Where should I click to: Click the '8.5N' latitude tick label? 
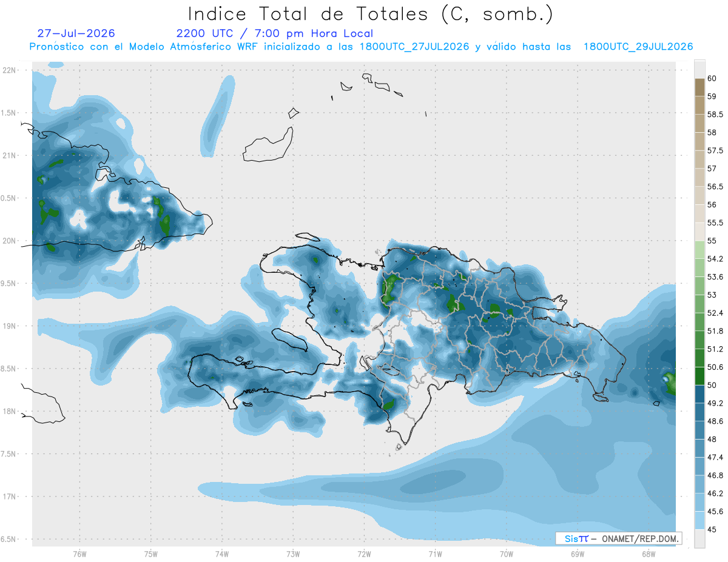[x=9, y=369]
